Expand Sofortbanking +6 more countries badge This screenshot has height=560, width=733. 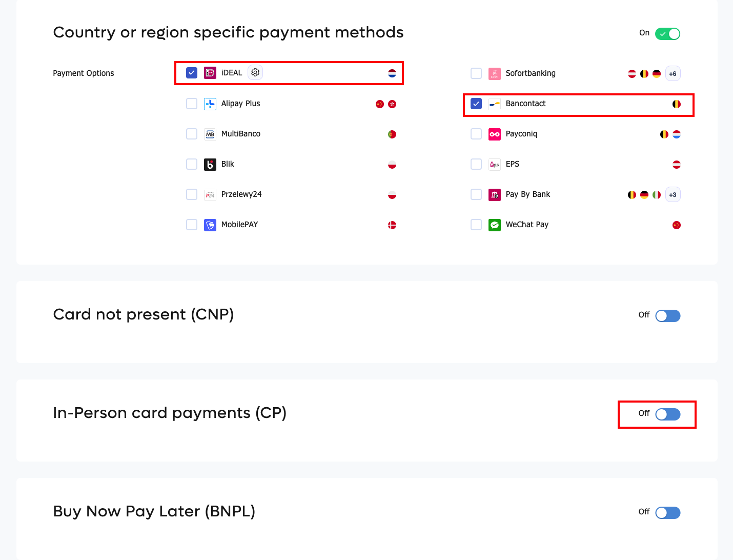673,74
